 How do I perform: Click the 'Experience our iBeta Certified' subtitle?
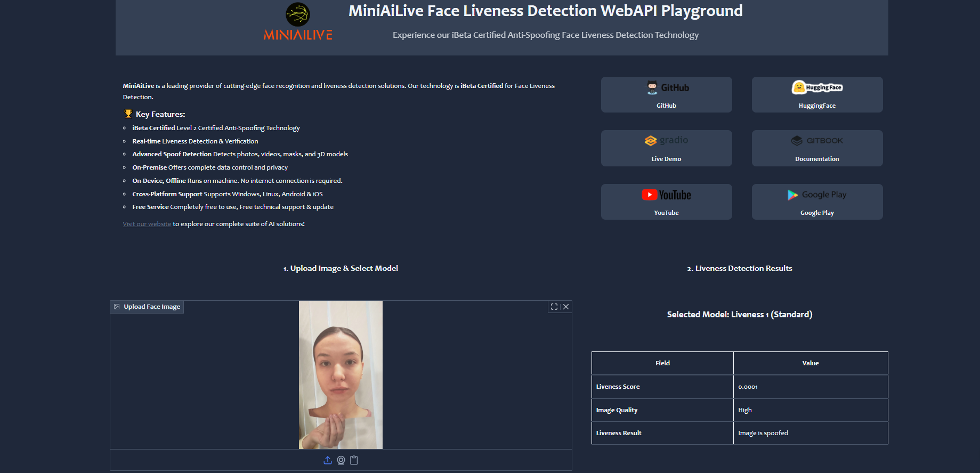coord(546,35)
